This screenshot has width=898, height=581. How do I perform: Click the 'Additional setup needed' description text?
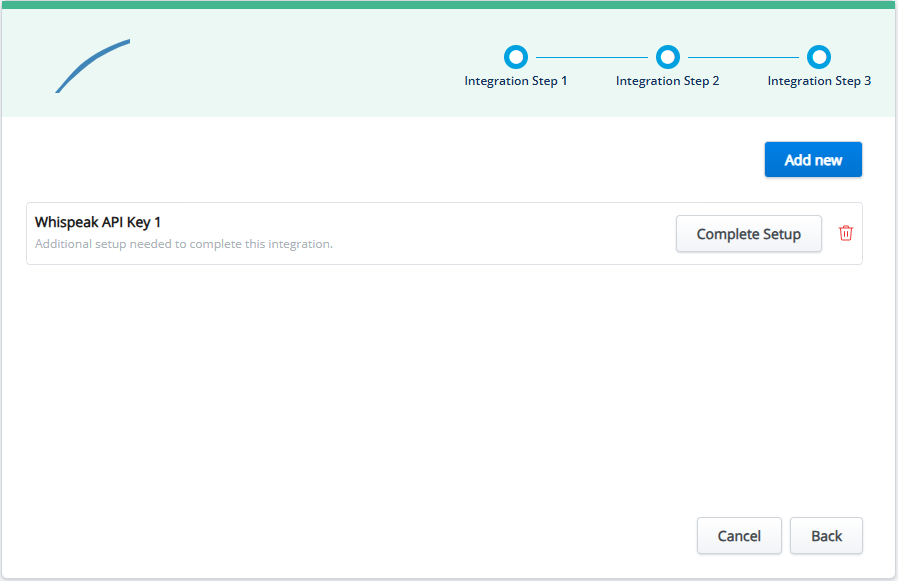tap(183, 244)
